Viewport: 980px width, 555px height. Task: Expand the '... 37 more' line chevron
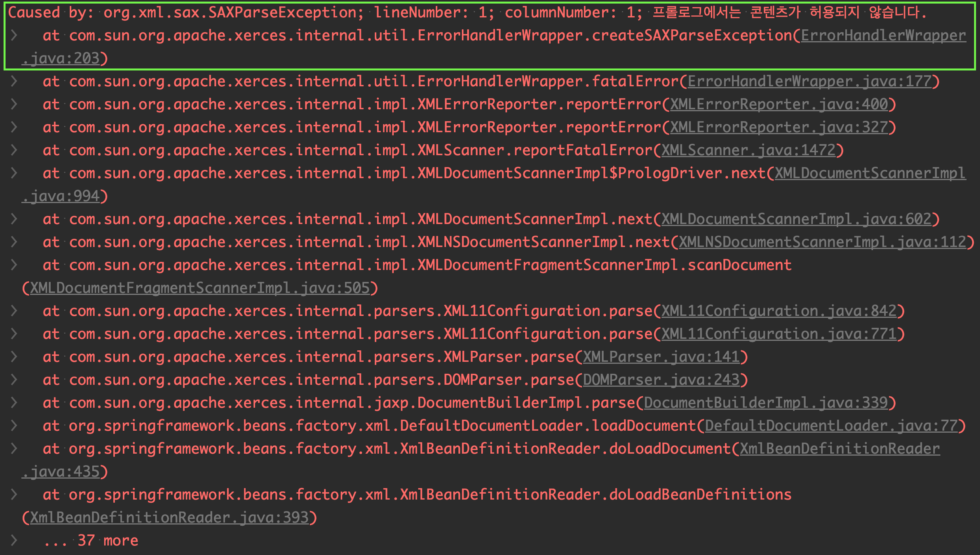pos(14,540)
